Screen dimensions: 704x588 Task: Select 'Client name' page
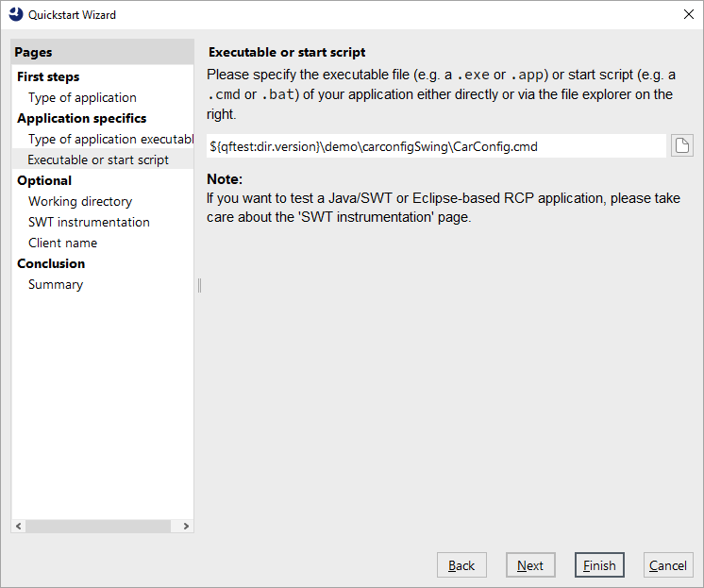tap(62, 243)
